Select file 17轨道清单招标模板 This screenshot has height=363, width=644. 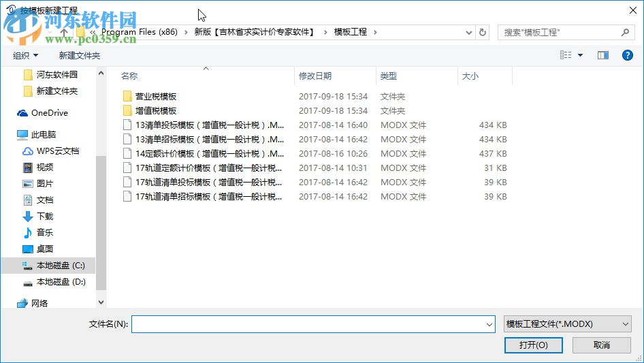tap(208, 197)
